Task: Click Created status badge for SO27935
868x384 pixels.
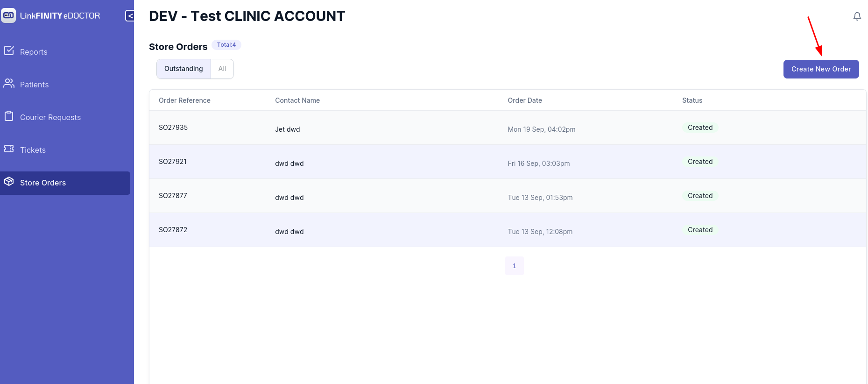Action: tap(700, 128)
